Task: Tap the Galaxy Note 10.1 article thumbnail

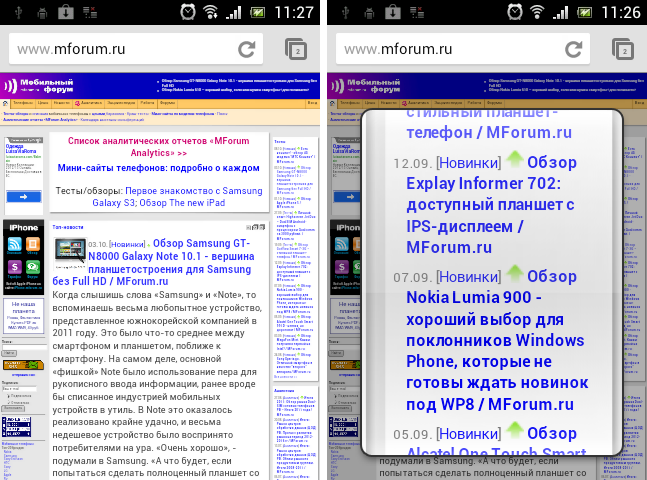Action: tap(70, 252)
